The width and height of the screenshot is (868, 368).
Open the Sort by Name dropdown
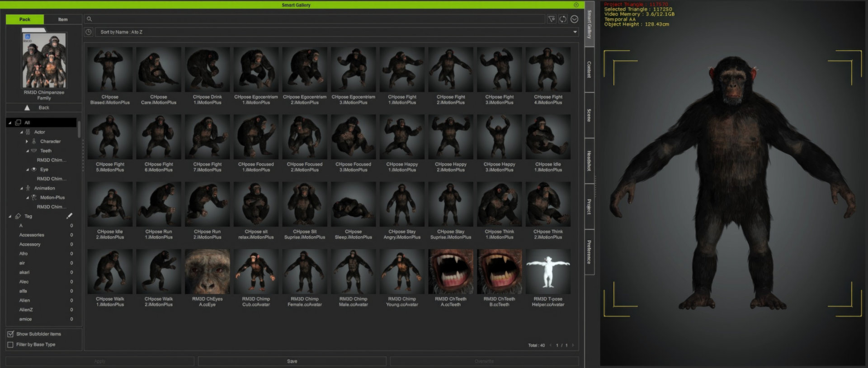pos(337,32)
